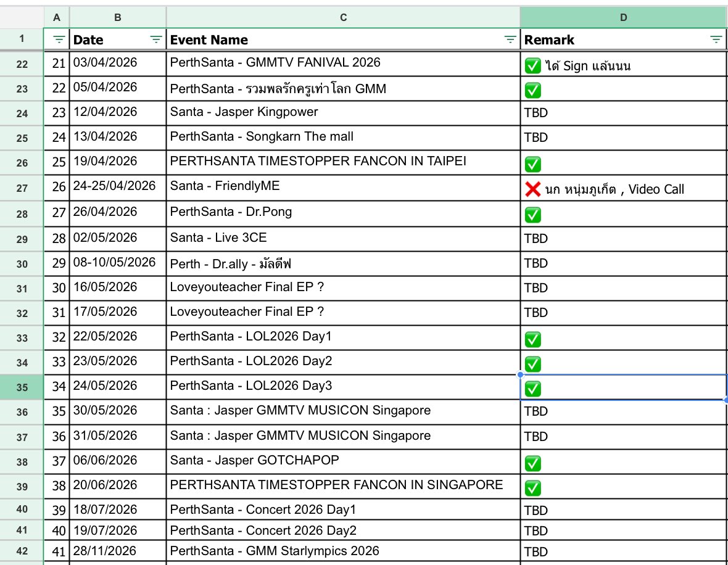Select remark text 'ได้ Sign แล้นนน'
Screen dimensions: 728x565
tap(588, 66)
